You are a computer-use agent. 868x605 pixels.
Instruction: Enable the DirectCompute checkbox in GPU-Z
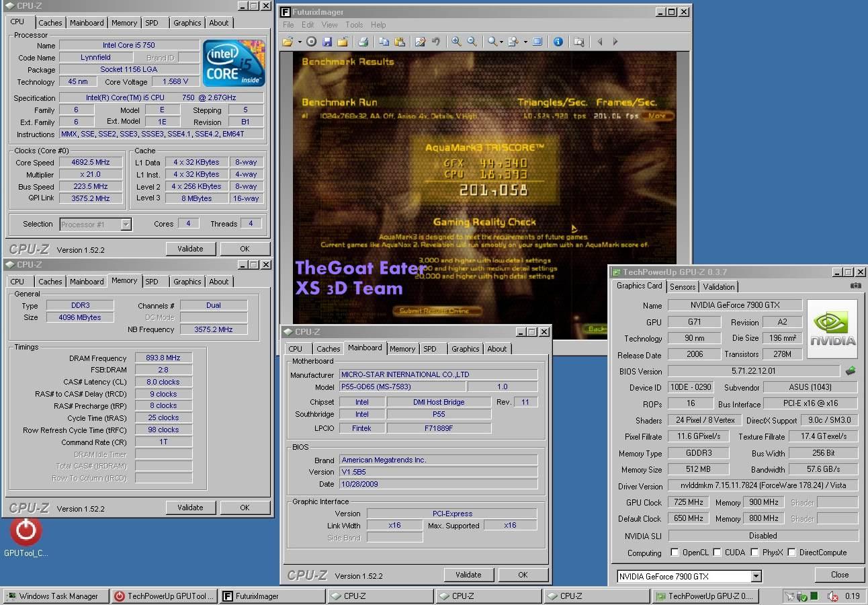791,553
